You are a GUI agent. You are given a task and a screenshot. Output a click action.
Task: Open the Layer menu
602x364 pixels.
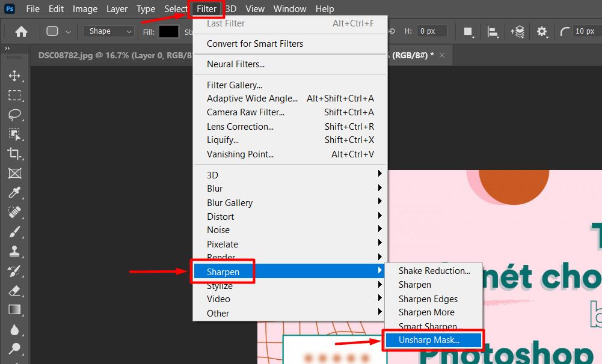pyautogui.click(x=117, y=9)
